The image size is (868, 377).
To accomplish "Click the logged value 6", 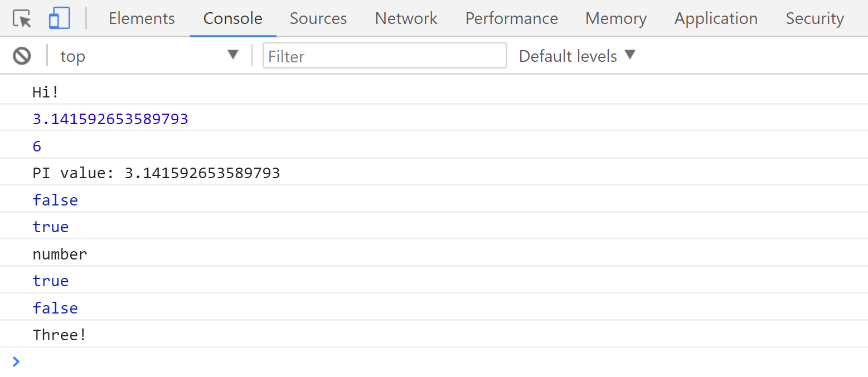I will point(37,146).
